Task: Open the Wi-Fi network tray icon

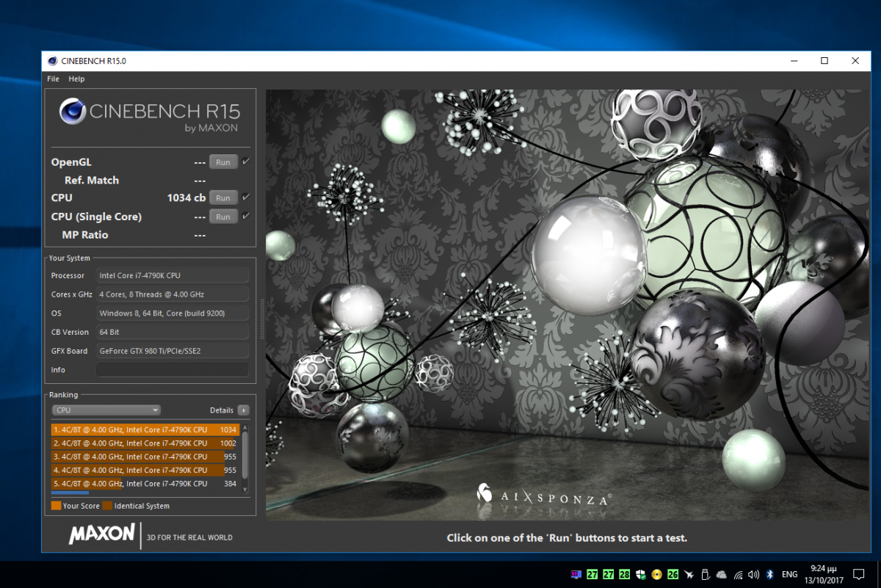Action: 738,574
